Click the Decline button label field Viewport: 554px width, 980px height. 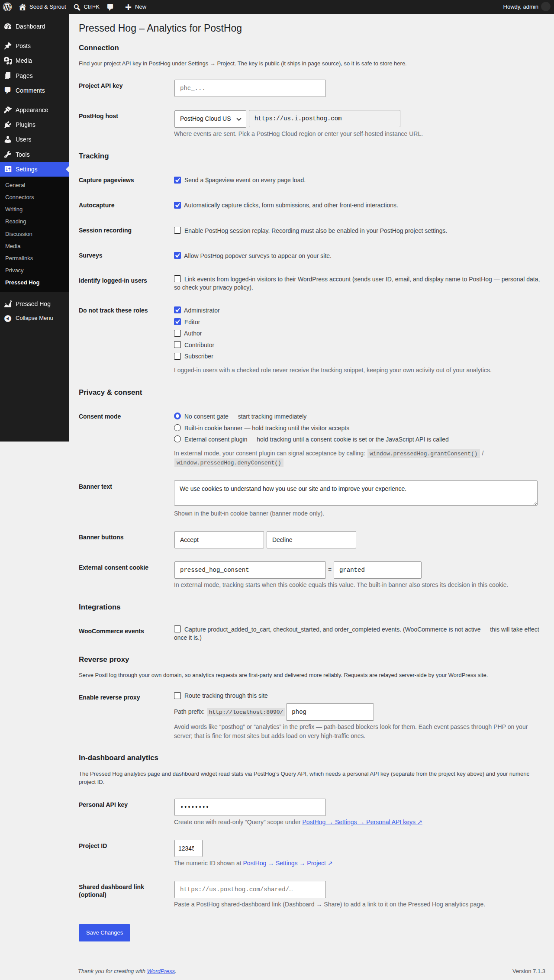[x=311, y=540]
